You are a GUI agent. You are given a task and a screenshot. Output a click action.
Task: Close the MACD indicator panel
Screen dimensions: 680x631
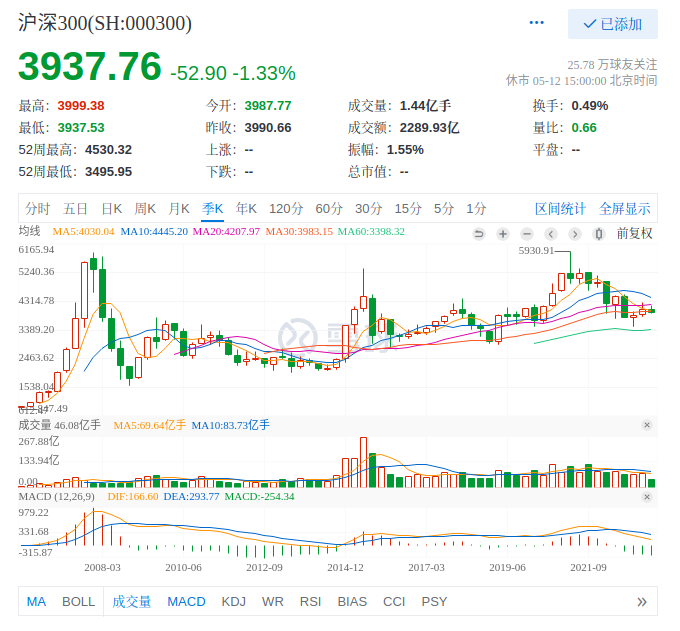647,497
